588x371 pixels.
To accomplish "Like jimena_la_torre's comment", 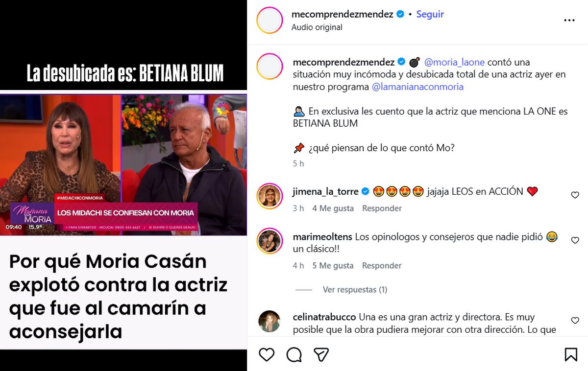I will coord(575,195).
